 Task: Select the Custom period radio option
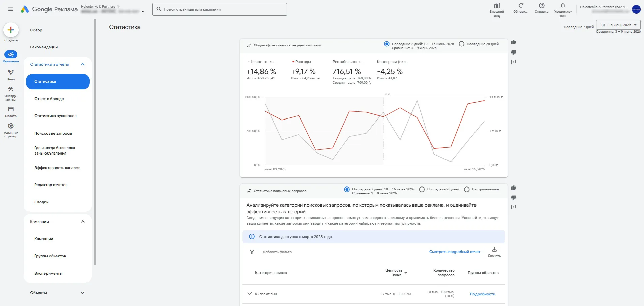coord(467,189)
